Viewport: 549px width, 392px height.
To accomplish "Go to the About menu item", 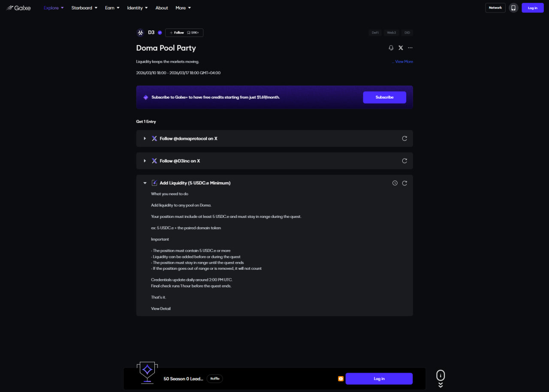I will (162, 8).
